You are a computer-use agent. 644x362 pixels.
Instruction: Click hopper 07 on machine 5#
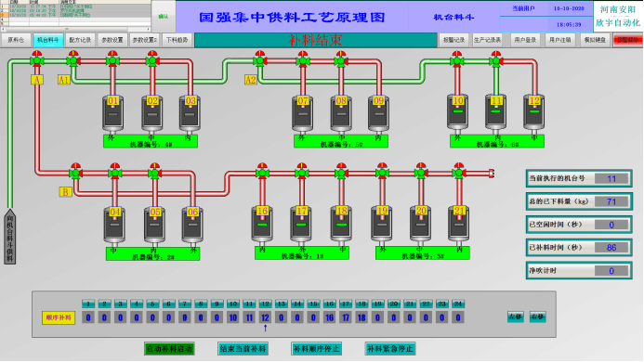click(303, 113)
